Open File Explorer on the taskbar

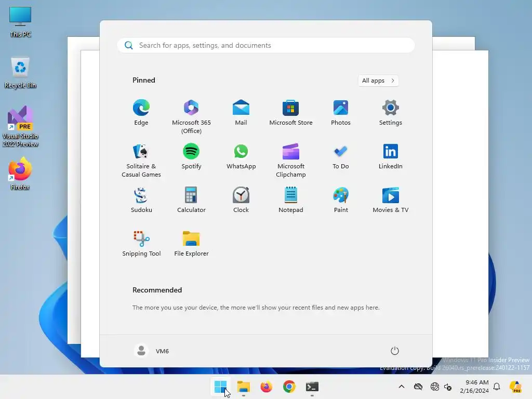point(243,387)
